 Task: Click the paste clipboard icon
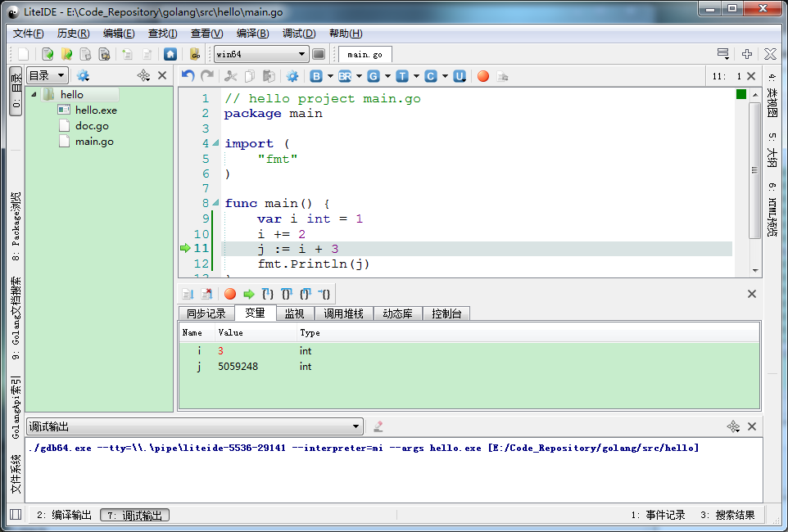269,76
